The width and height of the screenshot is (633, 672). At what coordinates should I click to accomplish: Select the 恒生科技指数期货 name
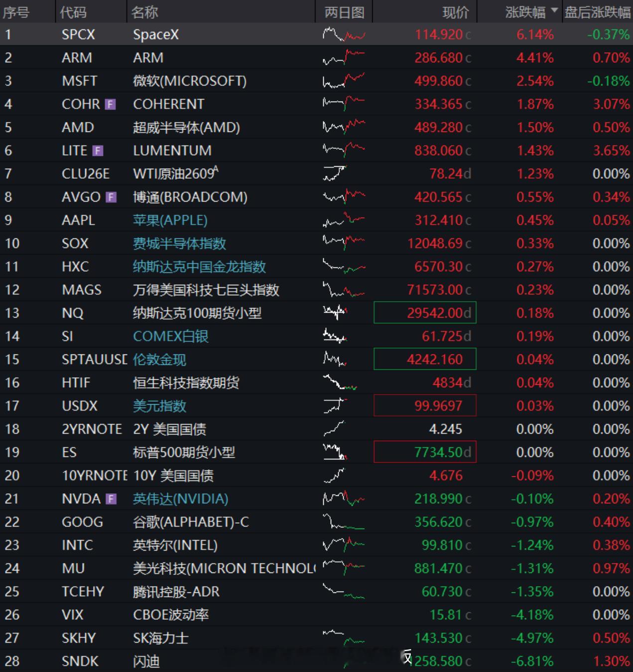(186, 383)
